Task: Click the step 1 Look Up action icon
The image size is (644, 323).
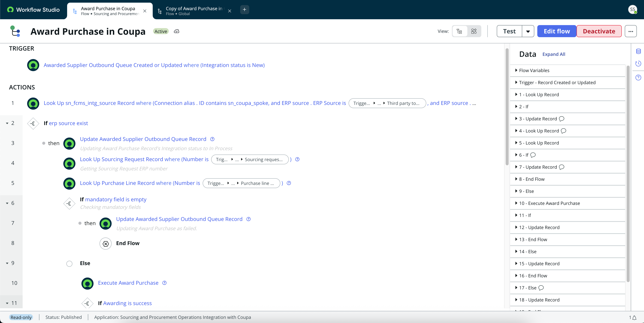Action: point(33,103)
